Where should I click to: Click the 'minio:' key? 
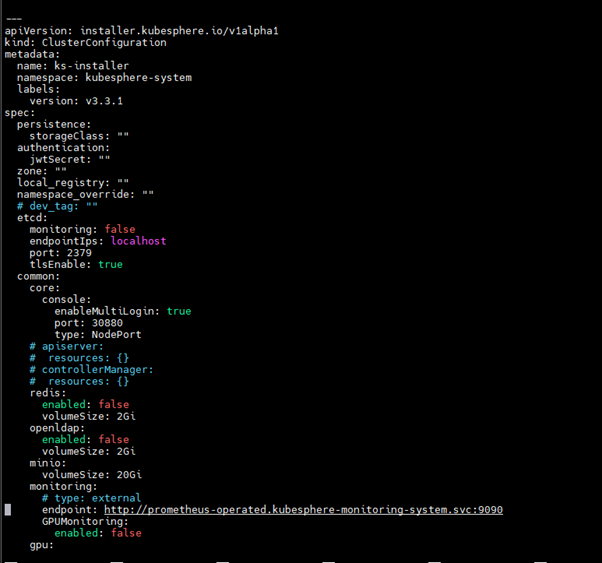point(48,463)
